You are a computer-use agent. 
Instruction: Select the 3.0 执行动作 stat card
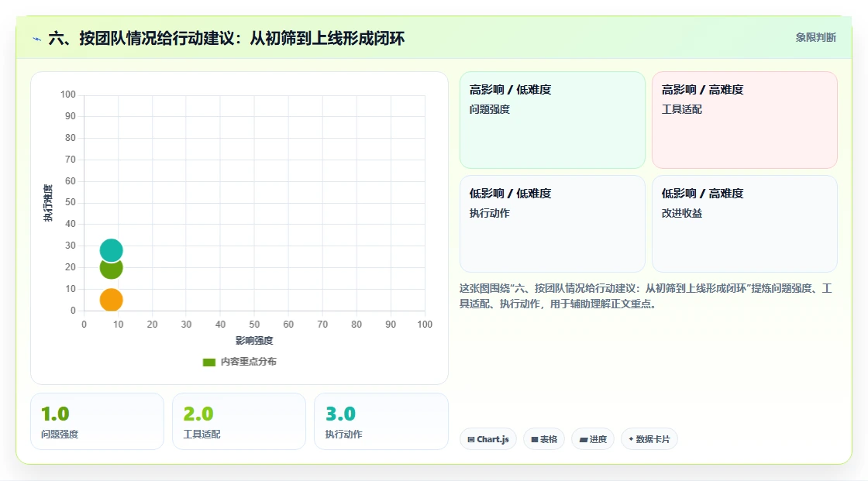click(x=381, y=421)
